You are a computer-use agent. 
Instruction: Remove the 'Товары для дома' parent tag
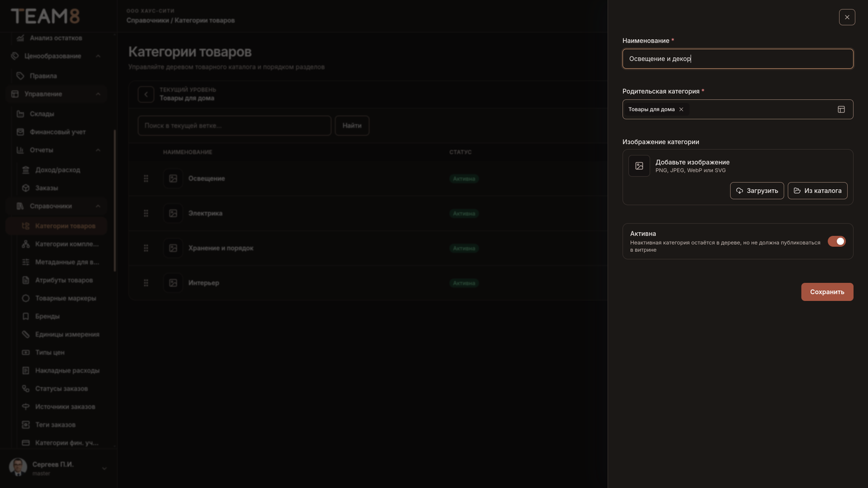(x=681, y=110)
